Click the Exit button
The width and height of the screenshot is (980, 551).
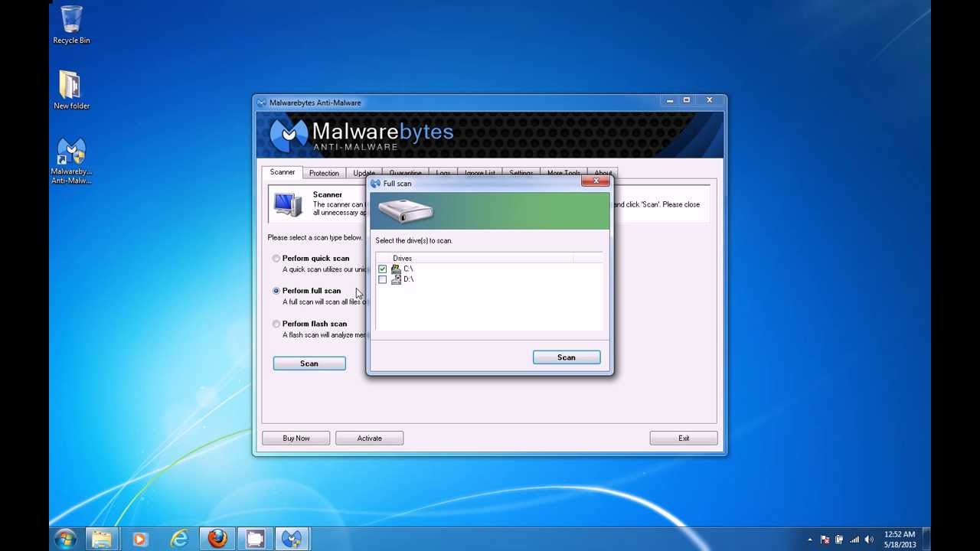[x=684, y=439]
